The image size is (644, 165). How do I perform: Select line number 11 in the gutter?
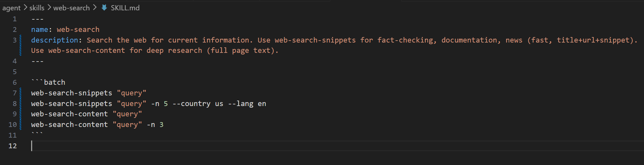point(13,135)
